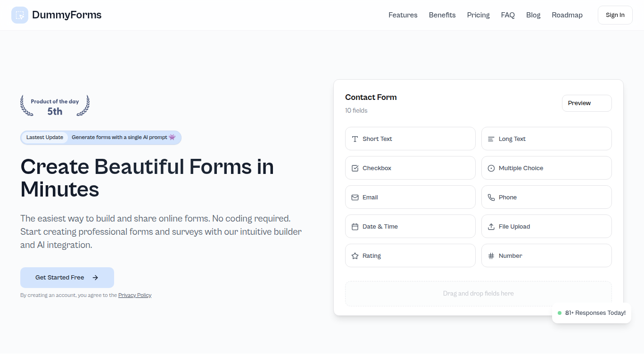Open the Roadmap navigation link

coord(567,15)
